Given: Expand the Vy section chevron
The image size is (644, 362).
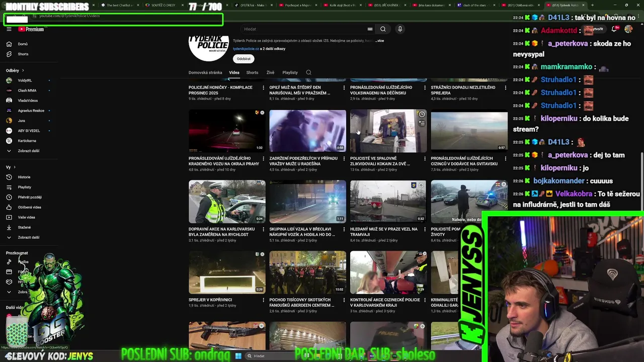Looking at the screenshot, I should pos(15,167).
